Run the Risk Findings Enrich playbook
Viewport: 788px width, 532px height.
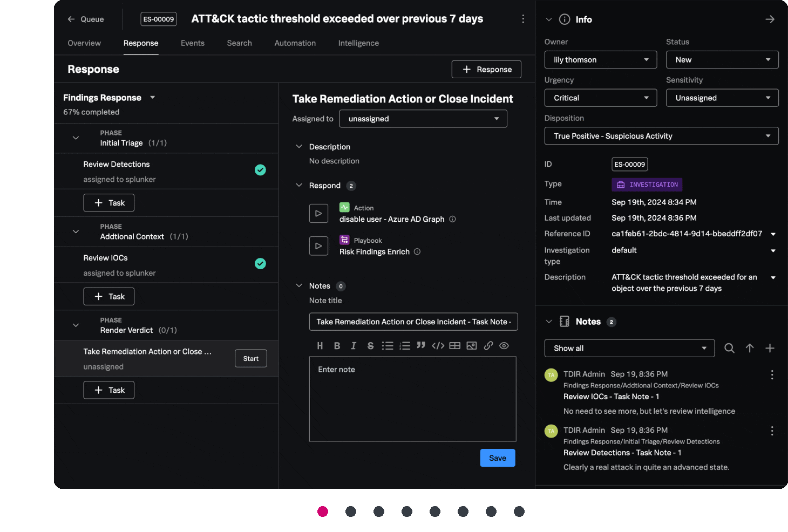coord(318,246)
